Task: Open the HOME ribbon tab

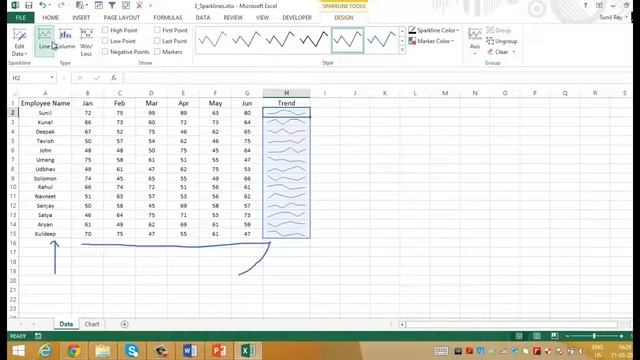Action: click(51, 18)
